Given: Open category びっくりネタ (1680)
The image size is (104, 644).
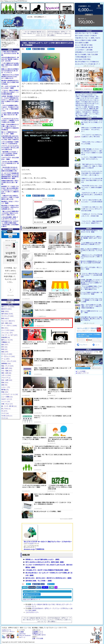Looking at the screenshot, I should [8, 330].
